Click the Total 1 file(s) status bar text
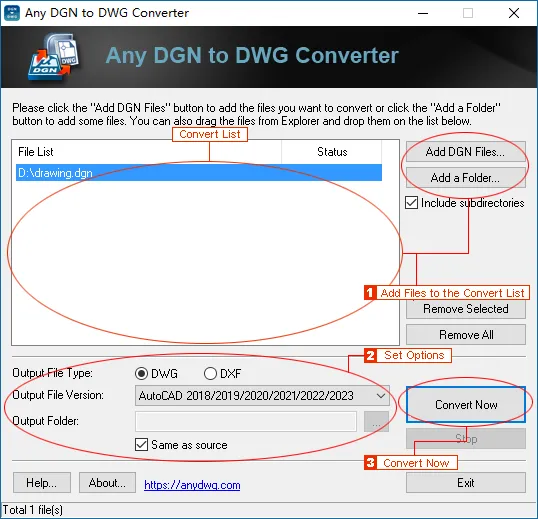 point(33,510)
